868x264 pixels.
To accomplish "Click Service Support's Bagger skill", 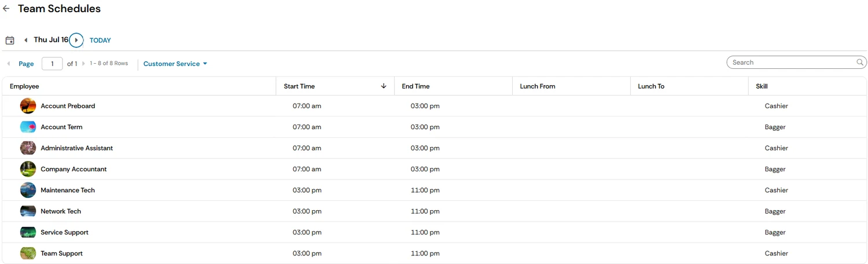I will pyautogui.click(x=775, y=232).
